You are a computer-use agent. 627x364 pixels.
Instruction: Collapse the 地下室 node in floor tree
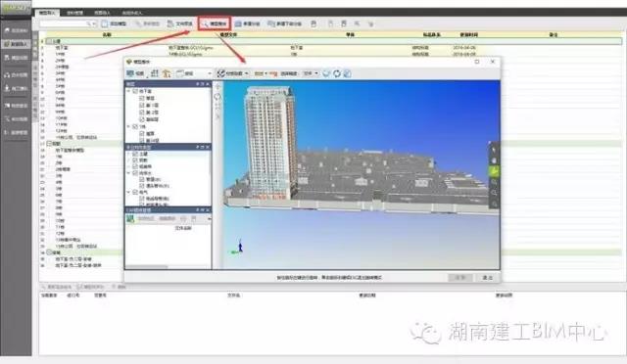click(x=128, y=91)
